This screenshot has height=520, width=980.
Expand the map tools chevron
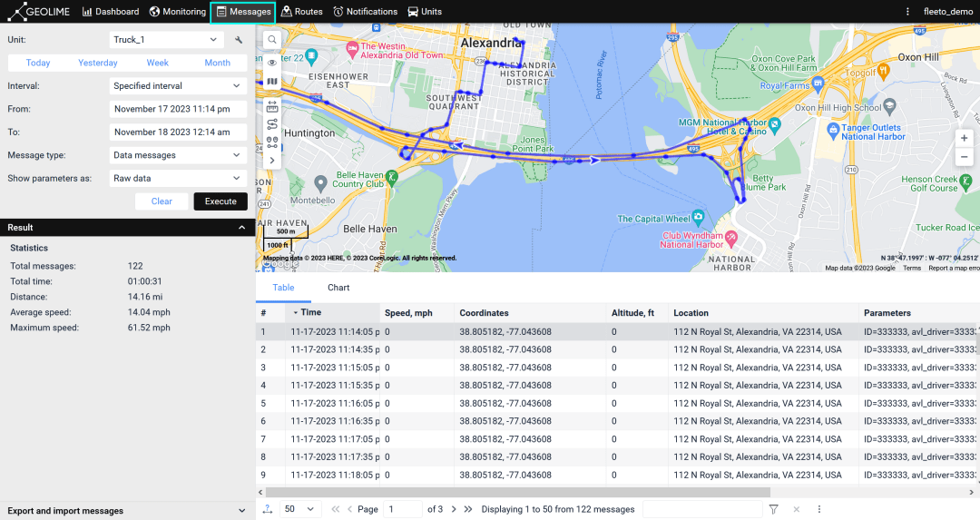[272, 161]
